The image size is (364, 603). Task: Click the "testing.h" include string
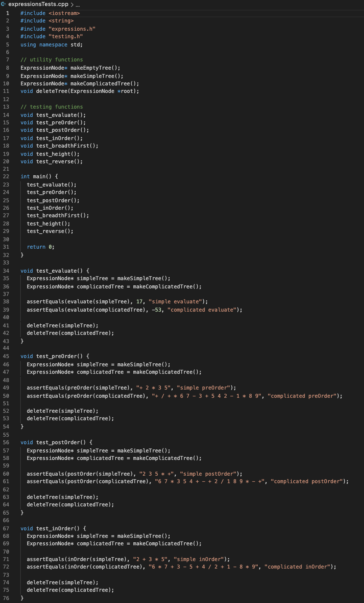[66, 36]
